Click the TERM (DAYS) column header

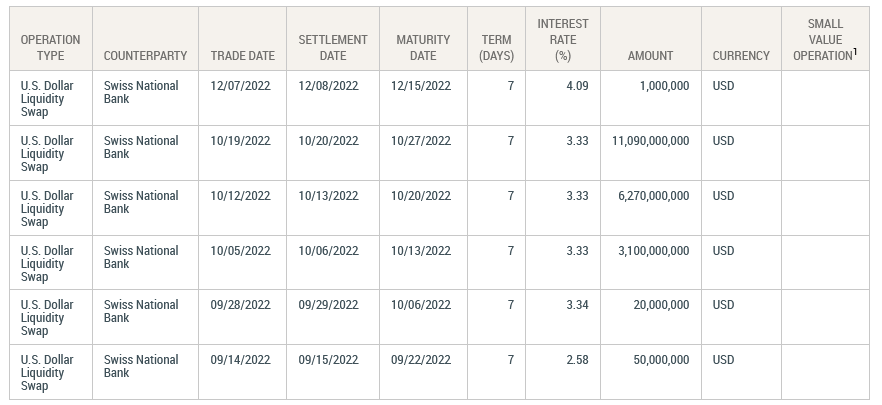tap(496, 39)
